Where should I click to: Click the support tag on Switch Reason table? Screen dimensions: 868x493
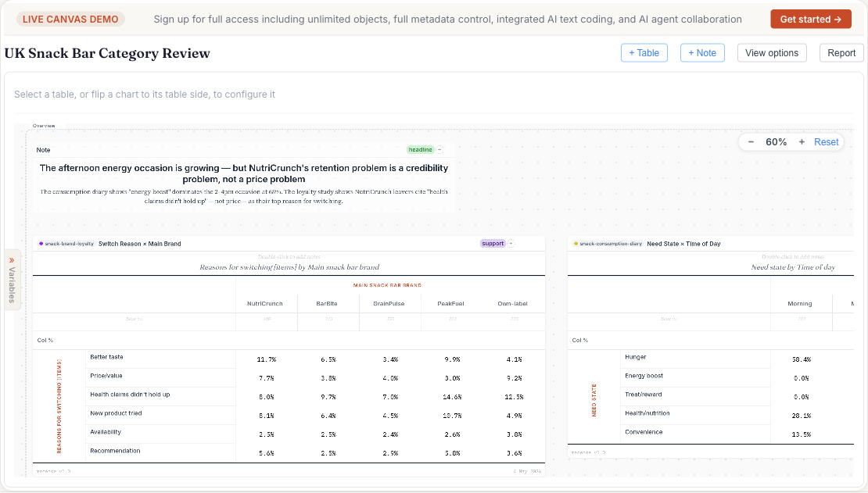tap(492, 244)
